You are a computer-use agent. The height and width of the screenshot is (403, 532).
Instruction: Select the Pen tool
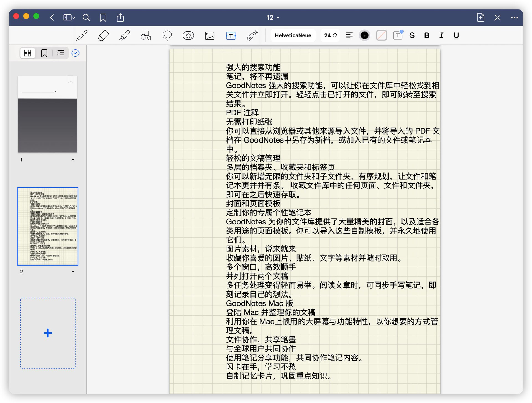(x=81, y=35)
